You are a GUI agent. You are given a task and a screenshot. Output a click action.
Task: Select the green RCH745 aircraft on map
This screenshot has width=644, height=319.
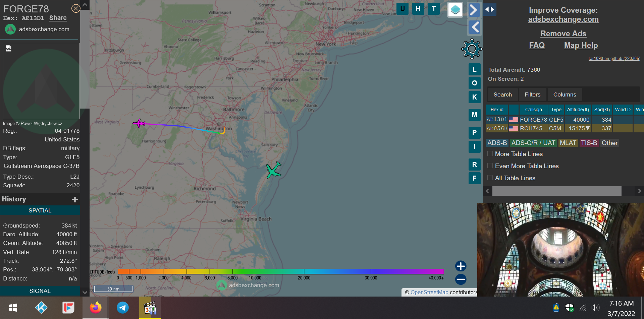(x=273, y=170)
